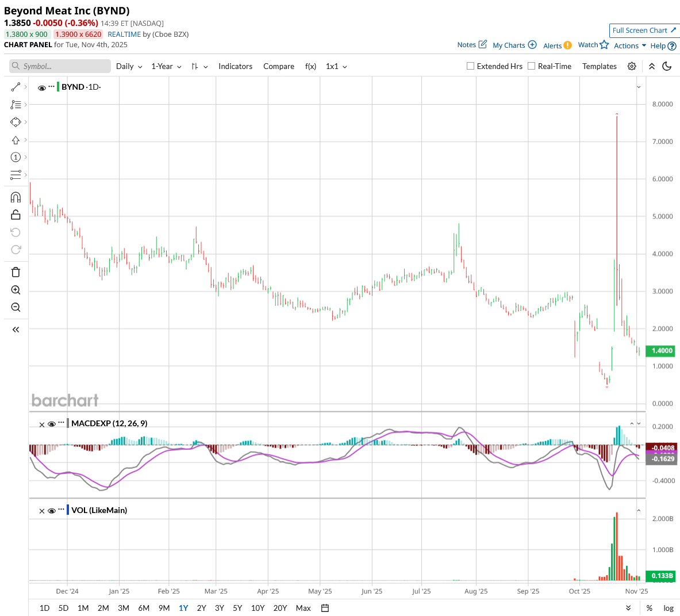Toggle percent scale button

tap(649, 608)
